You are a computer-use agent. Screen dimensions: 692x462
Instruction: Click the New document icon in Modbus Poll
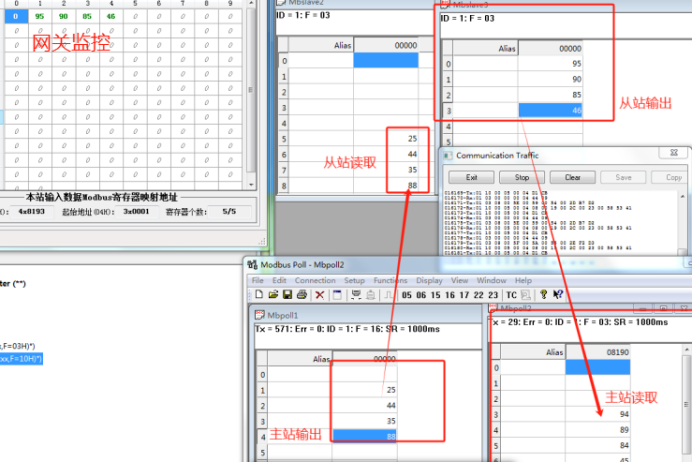[x=259, y=295]
